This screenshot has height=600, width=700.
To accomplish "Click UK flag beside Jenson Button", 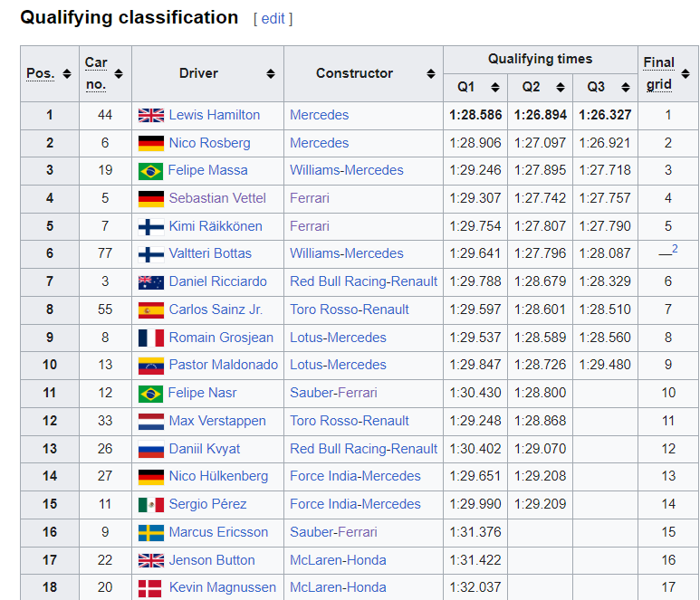I will (x=151, y=561).
